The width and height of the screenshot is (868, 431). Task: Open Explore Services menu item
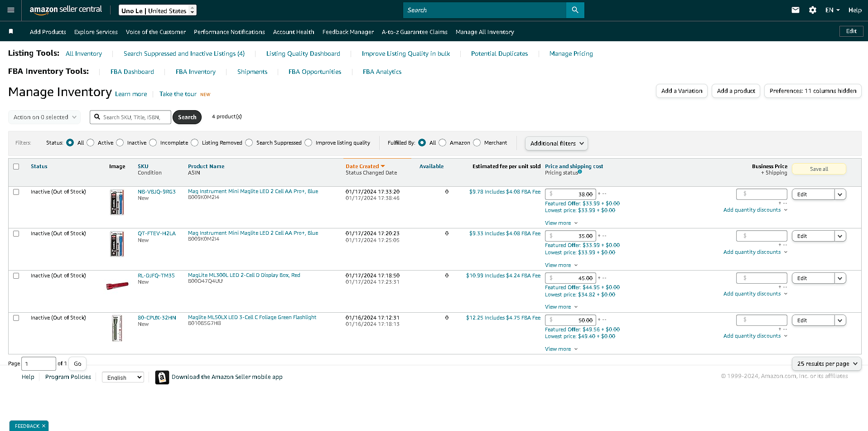pos(96,32)
